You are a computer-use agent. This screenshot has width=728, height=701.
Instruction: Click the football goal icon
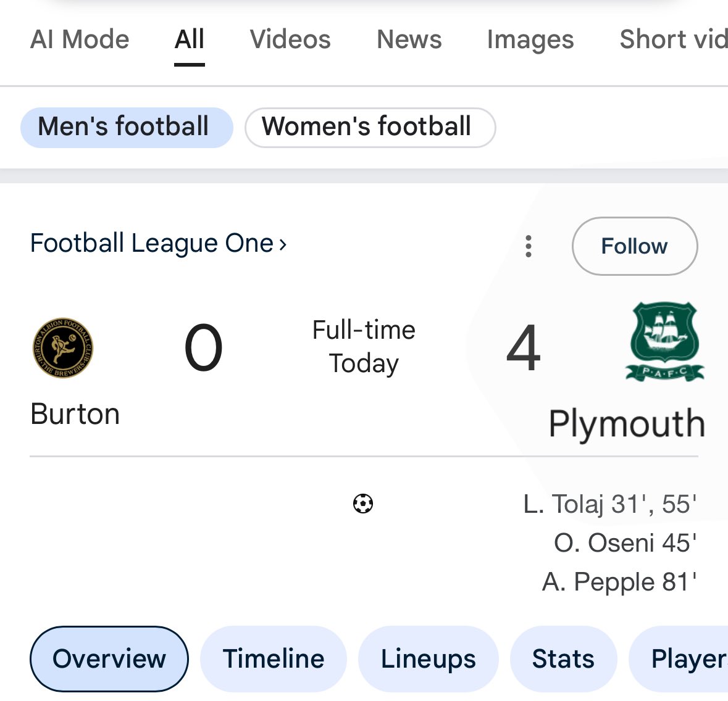363,504
